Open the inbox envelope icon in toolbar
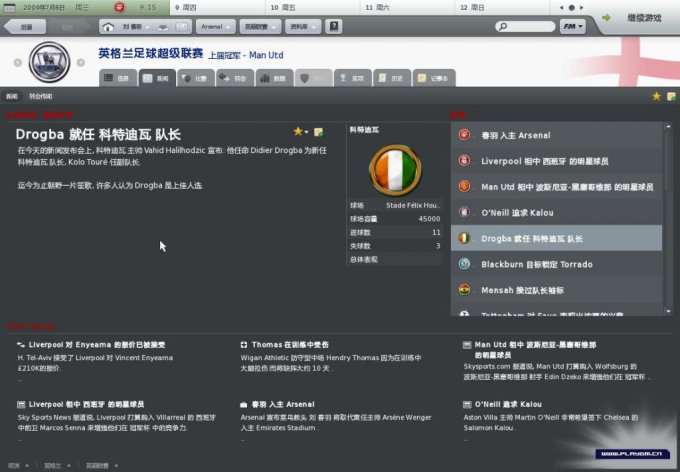Screen dimensions: 680x472 tap(183, 27)
